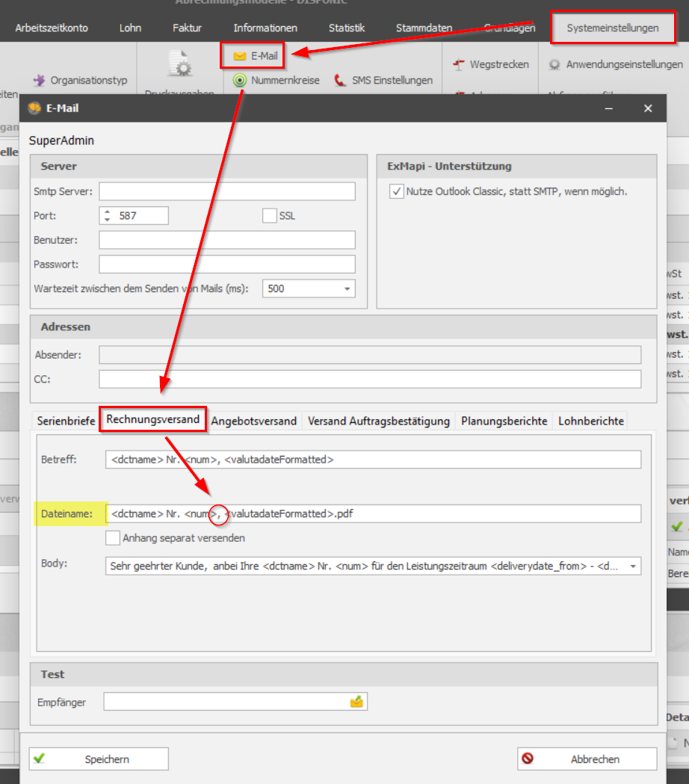Image resolution: width=689 pixels, height=784 pixels.
Task: Click the CC address field
Action: 370,379
